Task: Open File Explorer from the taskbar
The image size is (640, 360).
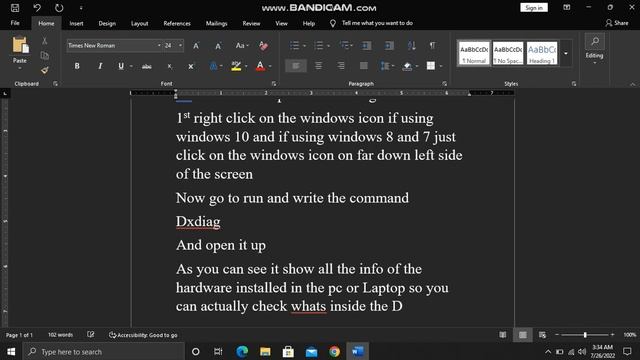Action: (265, 351)
